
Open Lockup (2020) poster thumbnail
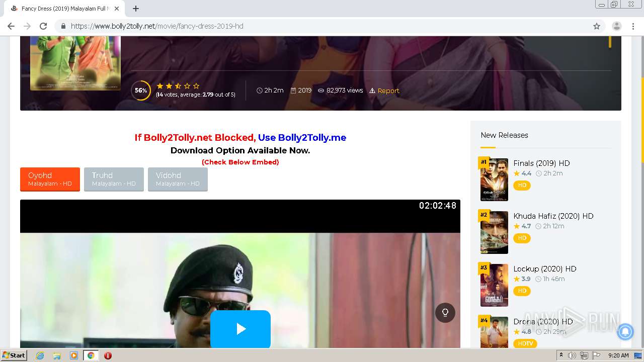pyautogui.click(x=494, y=285)
